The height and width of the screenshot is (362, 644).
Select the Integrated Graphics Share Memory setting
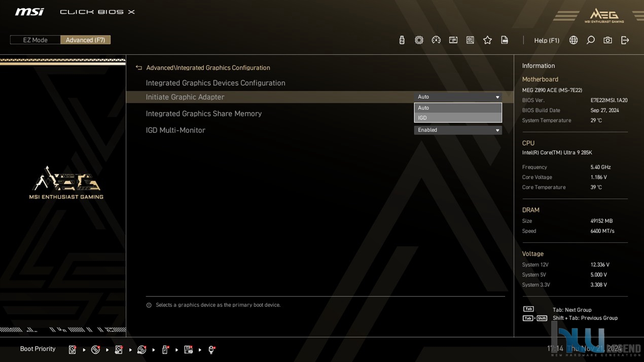204,114
